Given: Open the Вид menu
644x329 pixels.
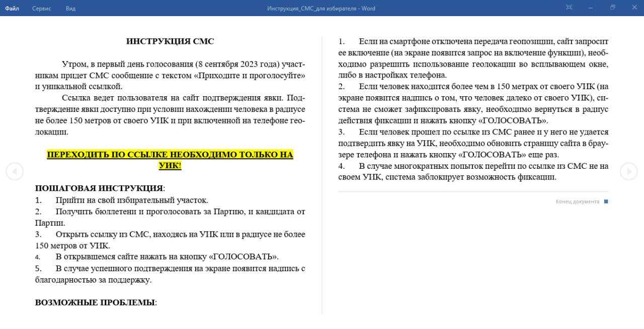Looking at the screenshot, I should click(70, 8).
